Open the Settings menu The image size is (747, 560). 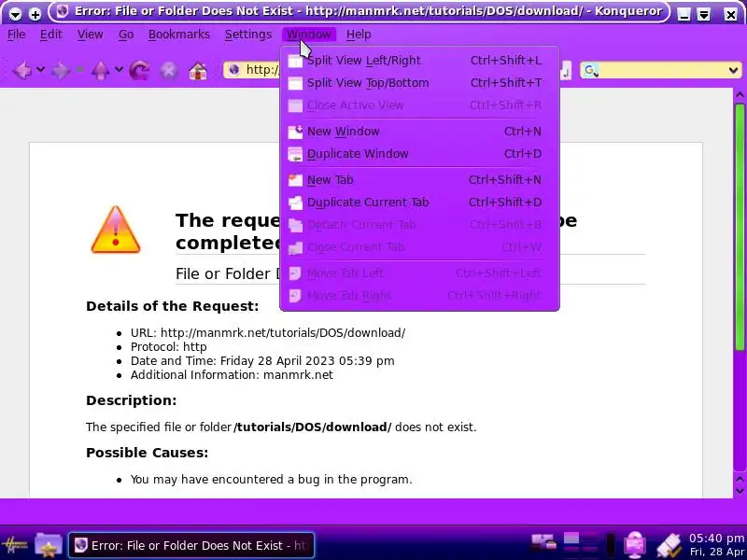(248, 35)
